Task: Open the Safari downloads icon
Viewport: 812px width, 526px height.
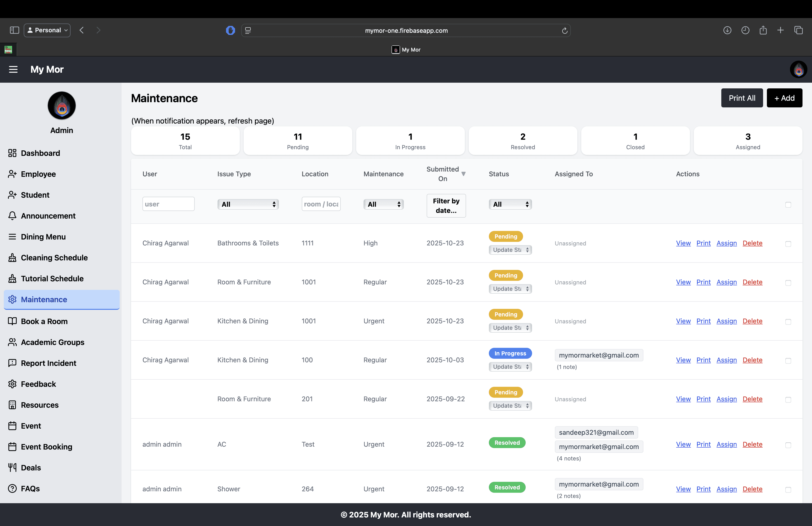Action: [727, 30]
